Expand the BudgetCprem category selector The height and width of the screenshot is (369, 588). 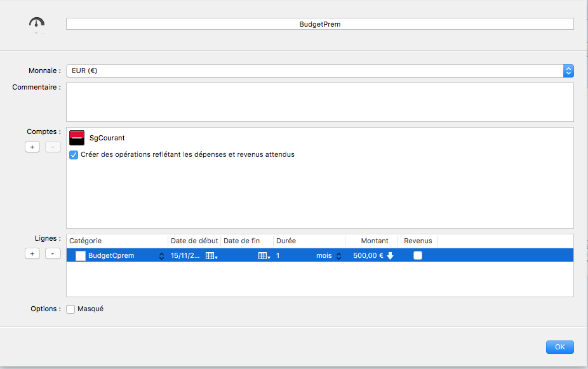tap(159, 256)
